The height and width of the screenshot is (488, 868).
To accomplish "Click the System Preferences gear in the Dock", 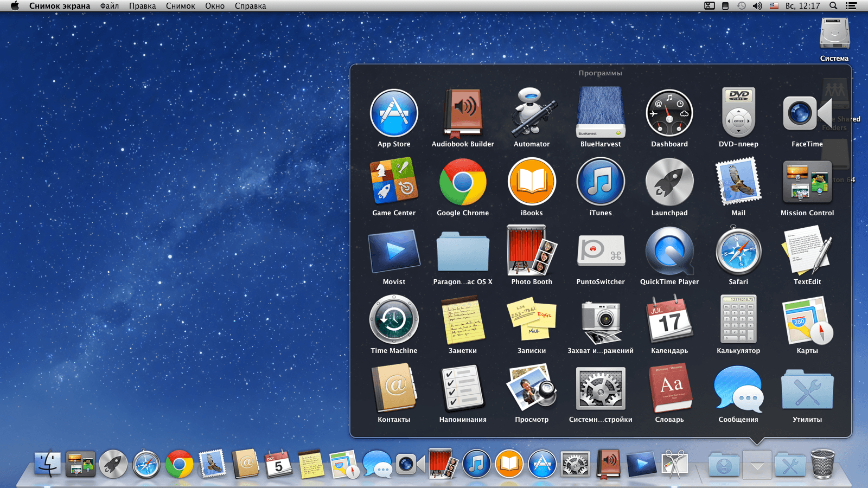I will (575, 464).
